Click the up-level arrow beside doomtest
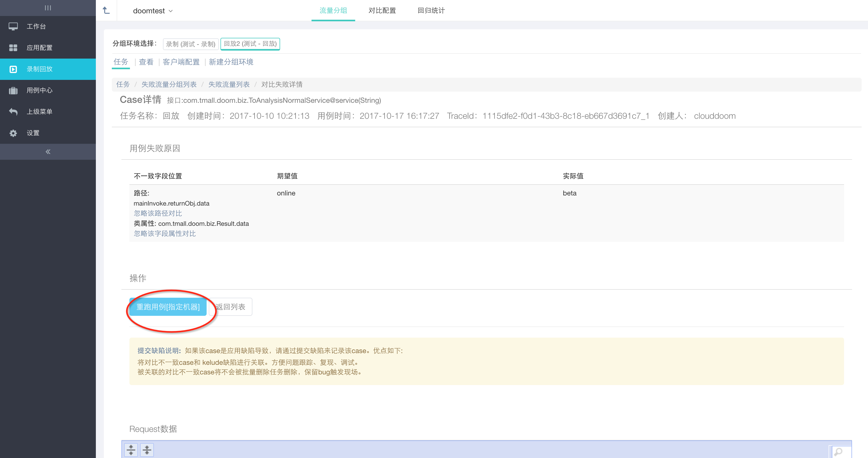This screenshot has width=868, height=458. (x=106, y=10)
